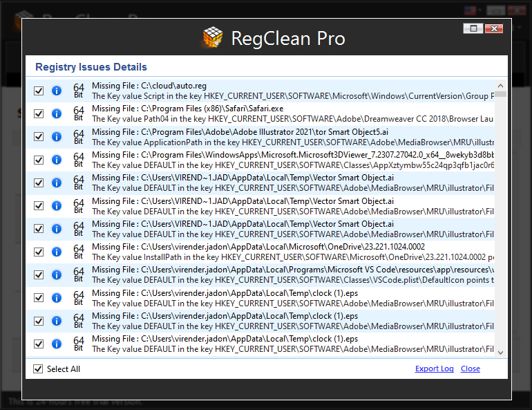Select 'The Key value Script' Group Policy line
Image resolution: width=532 pixels, height=410 pixels.
[293, 96]
